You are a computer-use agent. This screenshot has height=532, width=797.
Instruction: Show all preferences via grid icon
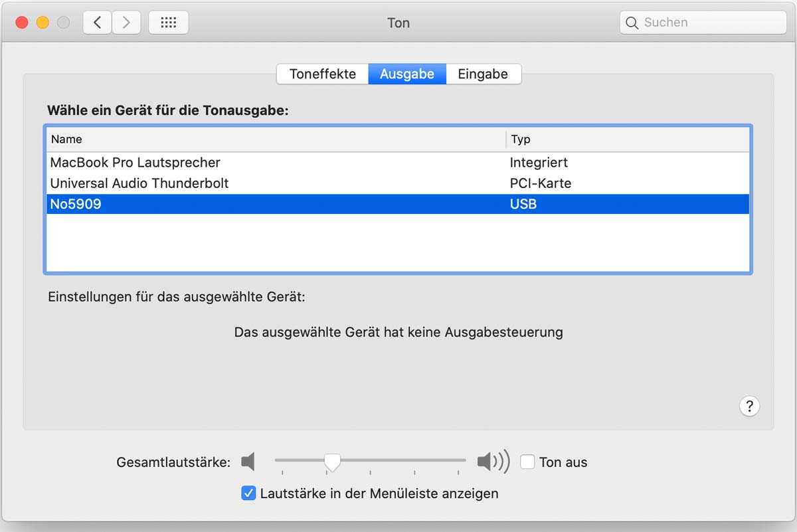169,23
